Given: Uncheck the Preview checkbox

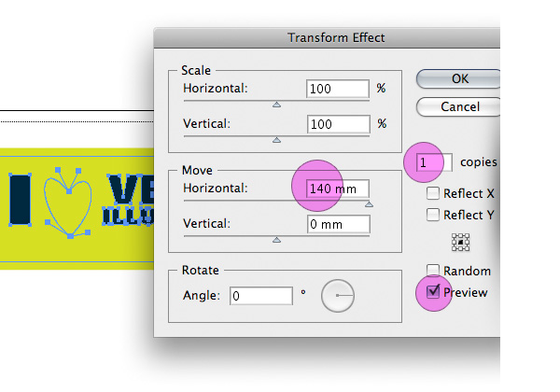Looking at the screenshot, I should (433, 292).
